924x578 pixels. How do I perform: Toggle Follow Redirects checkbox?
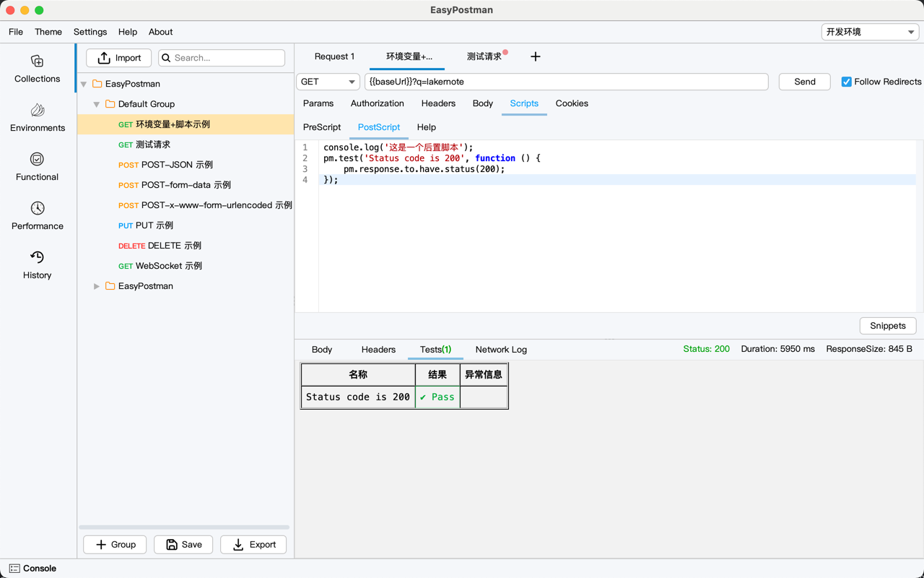pos(847,82)
